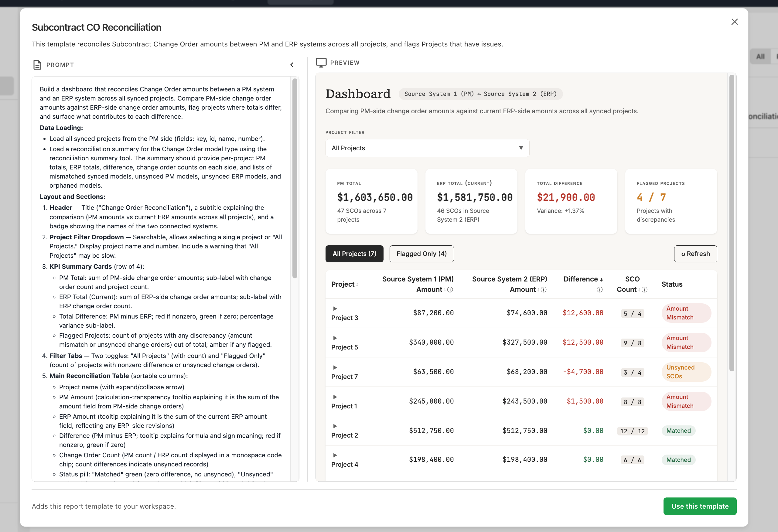Click the ERP Total value $1,581,750.00
The image size is (778, 532).
tap(475, 198)
